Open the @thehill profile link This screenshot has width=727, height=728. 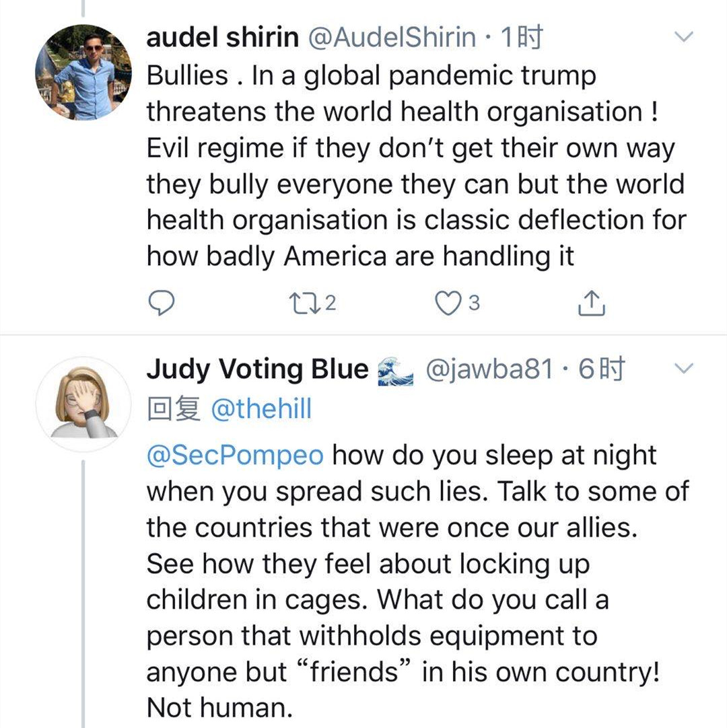(261, 408)
